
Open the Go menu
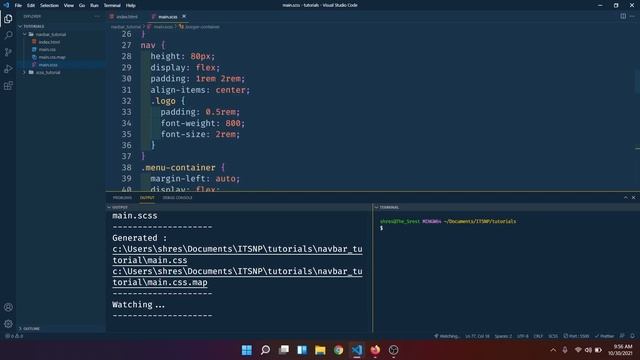82,5
